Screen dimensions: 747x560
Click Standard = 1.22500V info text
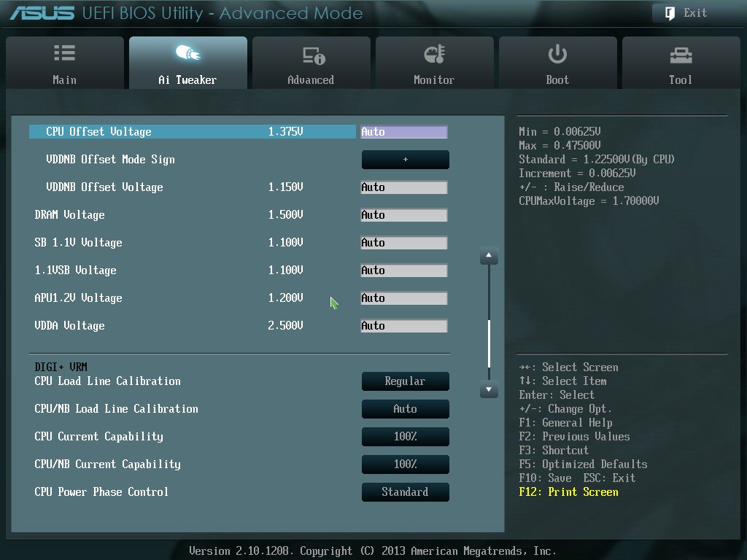click(597, 160)
